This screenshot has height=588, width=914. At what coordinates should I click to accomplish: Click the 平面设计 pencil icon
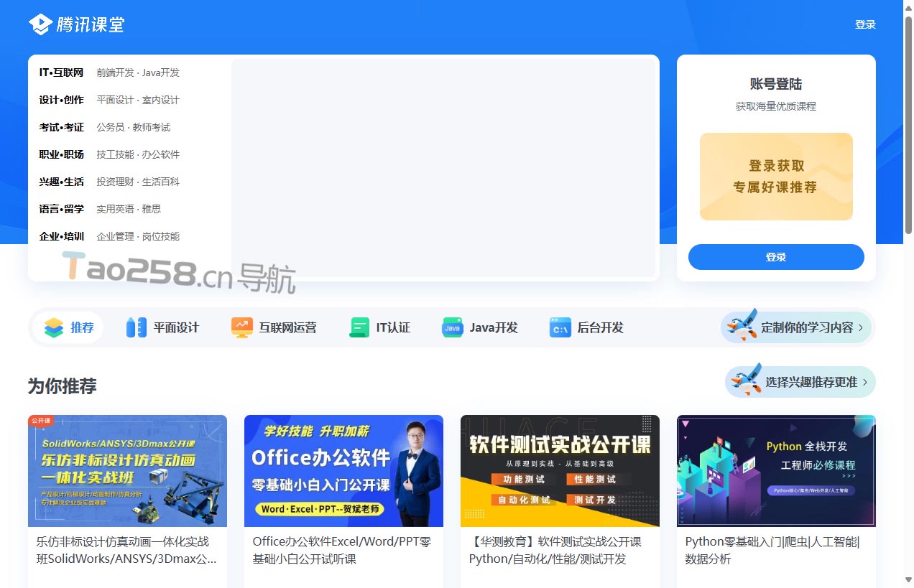pos(137,328)
